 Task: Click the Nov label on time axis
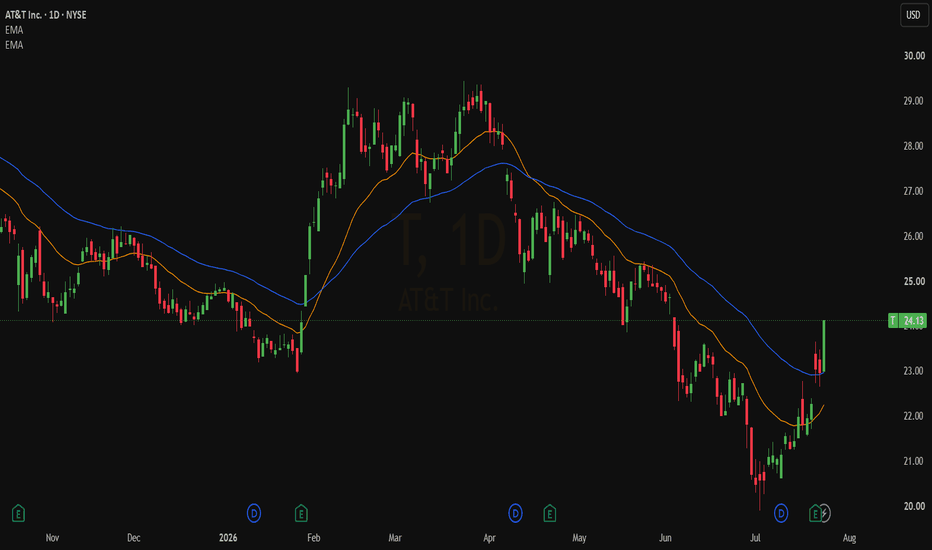(x=52, y=538)
